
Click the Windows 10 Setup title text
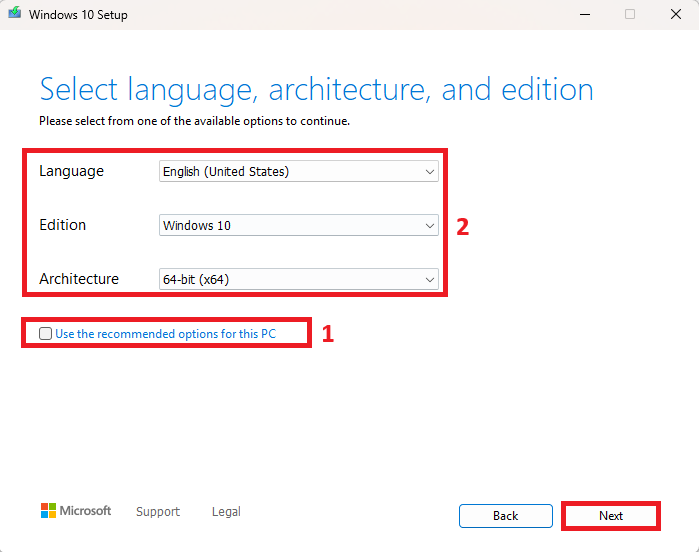click(x=78, y=15)
